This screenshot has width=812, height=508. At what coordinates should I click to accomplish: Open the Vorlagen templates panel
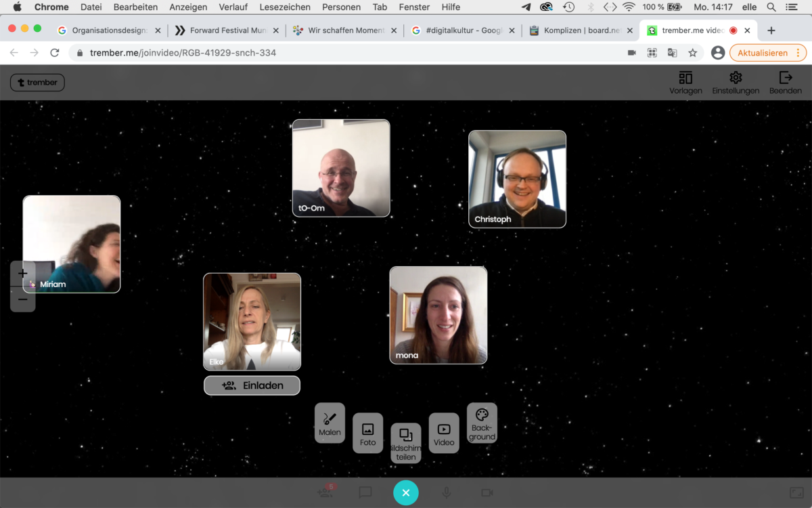click(x=685, y=83)
